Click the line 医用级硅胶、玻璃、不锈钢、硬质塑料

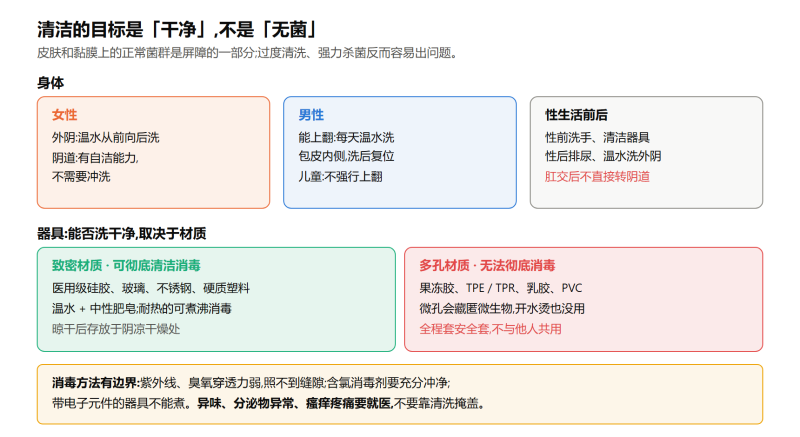(x=151, y=288)
